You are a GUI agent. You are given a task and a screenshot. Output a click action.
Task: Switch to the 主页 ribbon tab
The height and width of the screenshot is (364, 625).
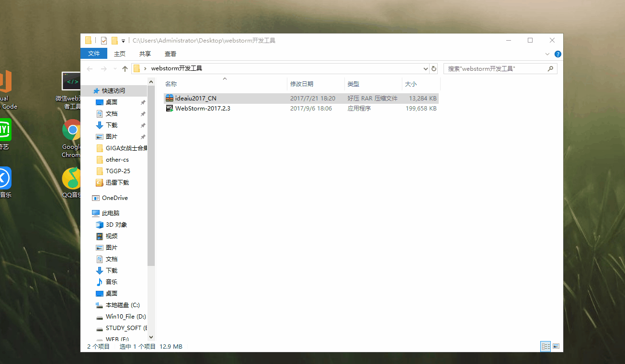pyautogui.click(x=120, y=54)
